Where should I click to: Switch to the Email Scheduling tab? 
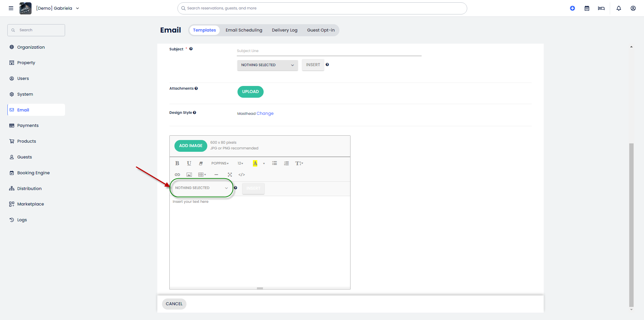click(x=244, y=30)
